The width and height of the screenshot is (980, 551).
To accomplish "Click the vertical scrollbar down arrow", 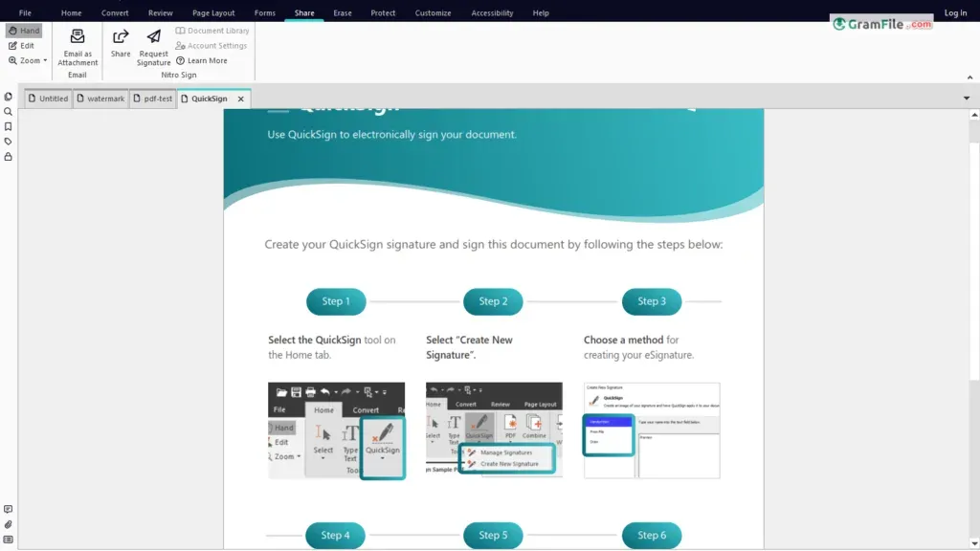I will click(x=974, y=544).
